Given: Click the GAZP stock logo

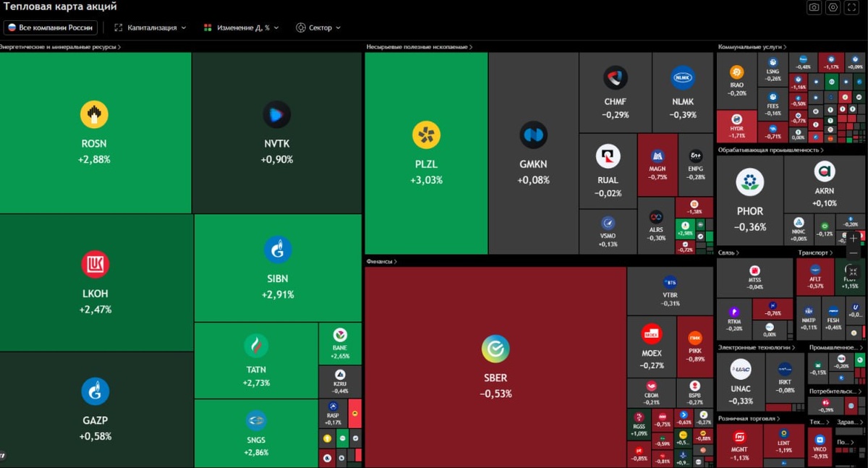Looking at the screenshot, I should pos(95,391).
